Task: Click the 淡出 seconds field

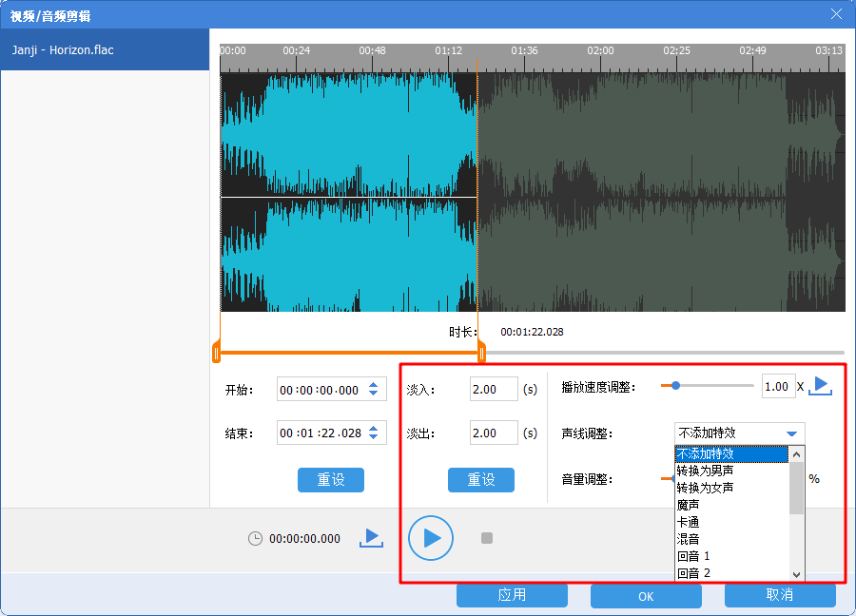Action: pos(494,433)
